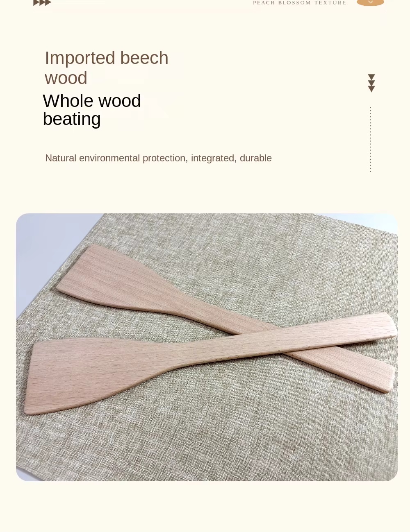Expand the orange oval chevron-down button
Image resolution: width=410 pixels, height=532 pixels.
pos(370,2)
